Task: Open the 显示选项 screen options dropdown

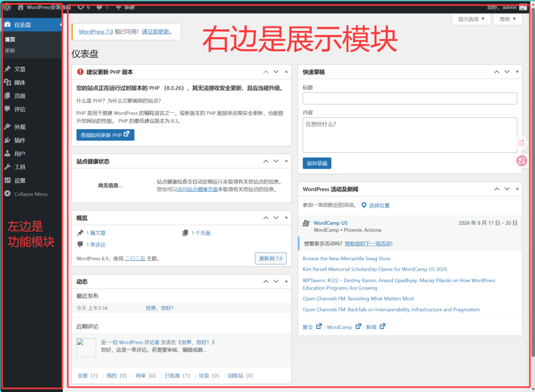Action: [x=471, y=19]
